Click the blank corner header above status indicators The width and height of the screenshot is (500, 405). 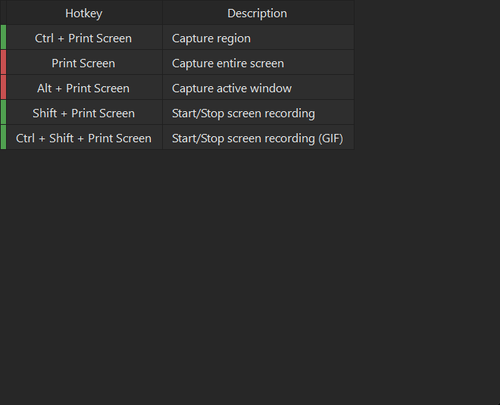(3, 13)
